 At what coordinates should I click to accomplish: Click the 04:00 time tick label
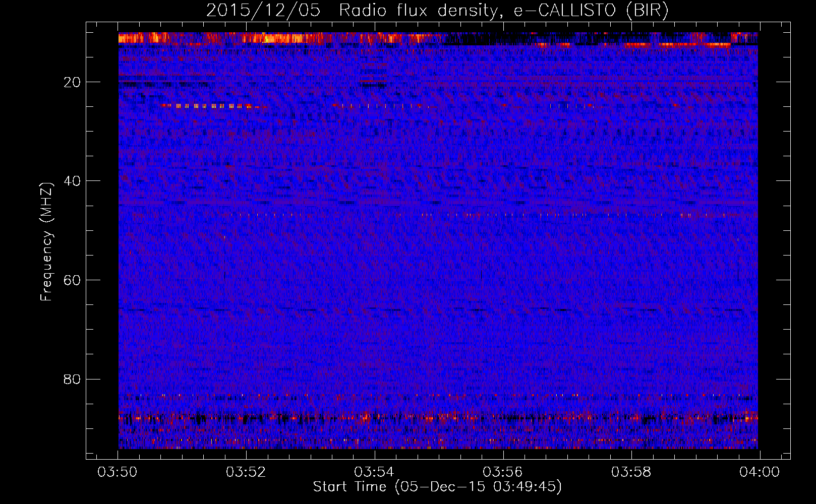(x=760, y=472)
